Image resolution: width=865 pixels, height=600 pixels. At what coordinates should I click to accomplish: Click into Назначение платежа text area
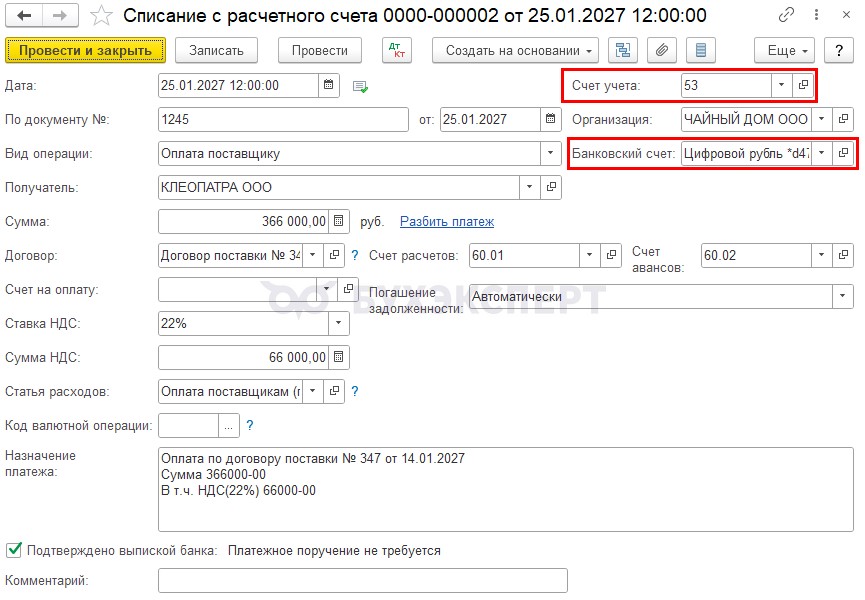coord(505,489)
